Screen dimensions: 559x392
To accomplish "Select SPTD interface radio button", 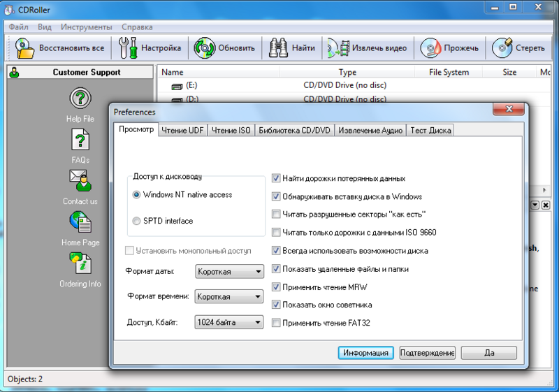I will [x=136, y=221].
